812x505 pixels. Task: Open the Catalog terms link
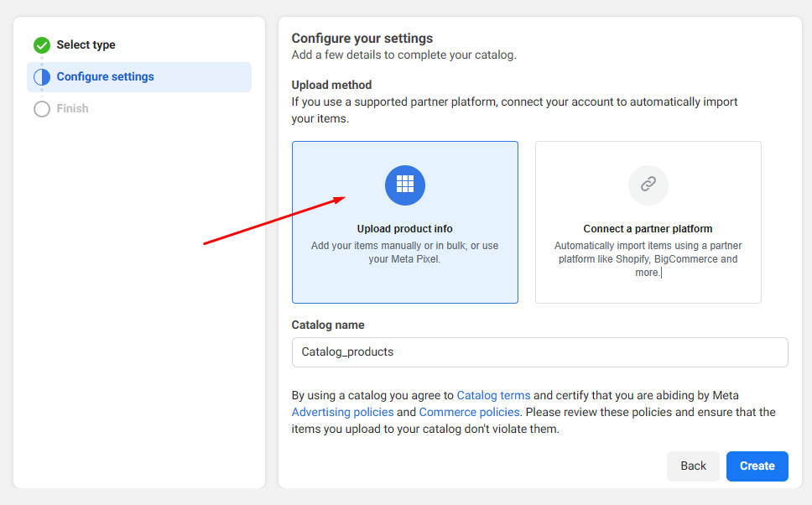493,395
